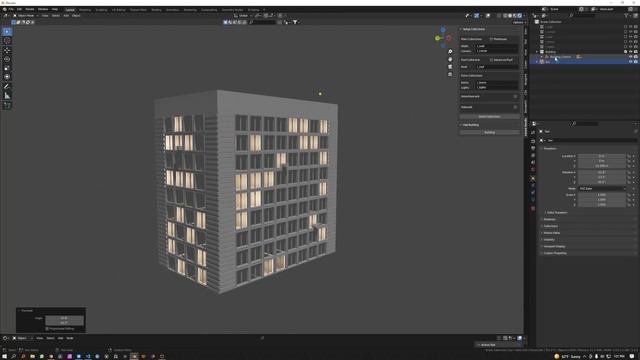The width and height of the screenshot is (640, 360).
Task: Open the viewport Add menu
Action: tap(66, 16)
